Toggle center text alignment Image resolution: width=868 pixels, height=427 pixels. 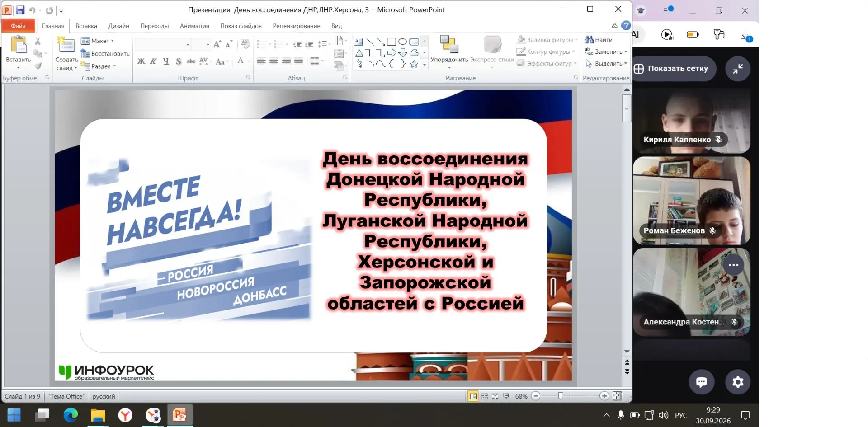[274, 61]
